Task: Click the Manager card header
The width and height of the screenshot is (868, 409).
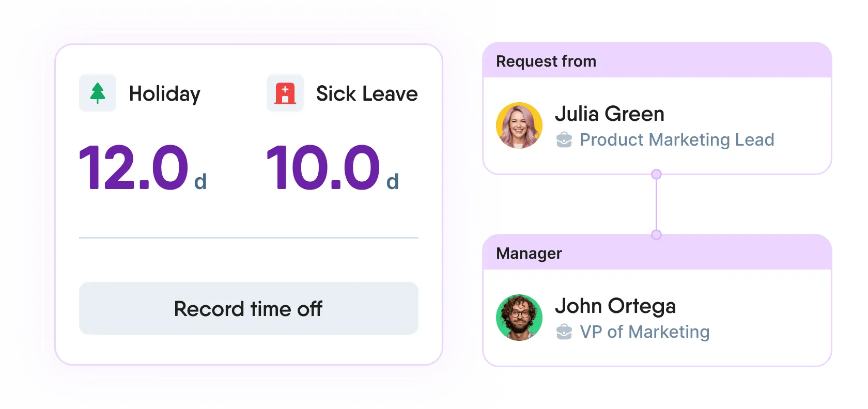Action: [x=529, y=254]
